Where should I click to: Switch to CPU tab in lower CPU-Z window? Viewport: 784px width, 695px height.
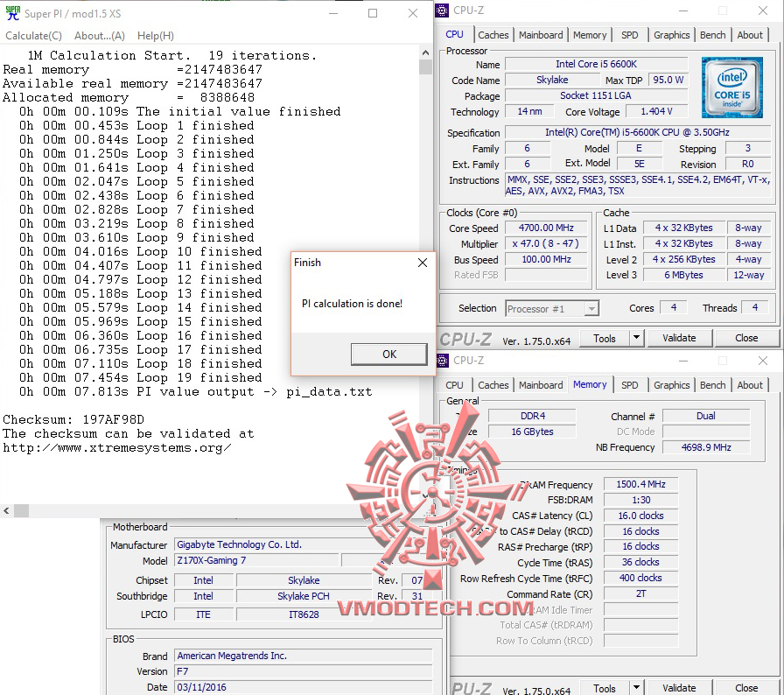pyautogui.click(x=454, y=385)
